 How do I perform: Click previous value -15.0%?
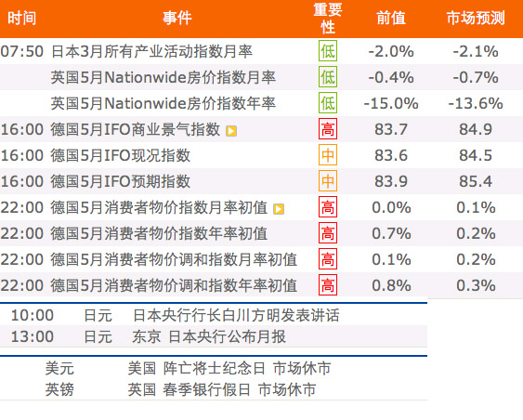pos(391,104)
